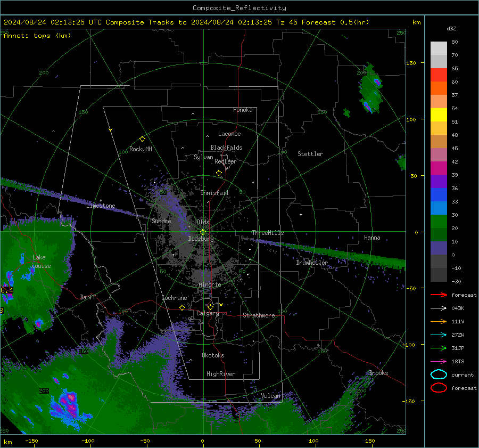
Task: Click the Hanna city label
Action: coord(372,238)
